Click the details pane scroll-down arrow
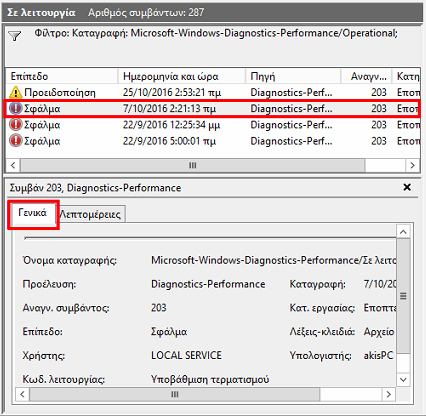The height and width of the screenshot is (416, 426). click(403, 380)
